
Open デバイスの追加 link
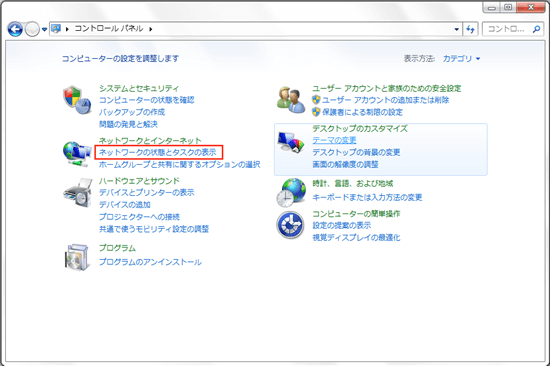pos(125,205)
